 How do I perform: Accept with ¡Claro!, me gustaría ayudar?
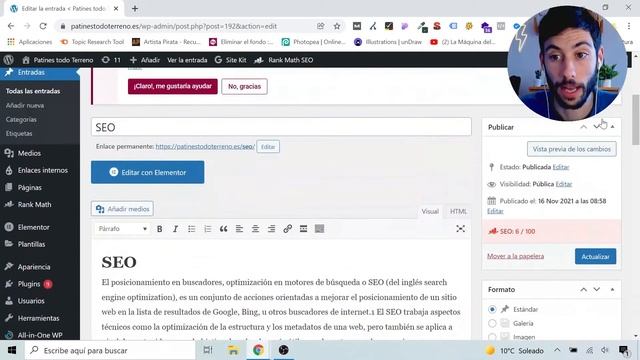click(x=173, y=86)
